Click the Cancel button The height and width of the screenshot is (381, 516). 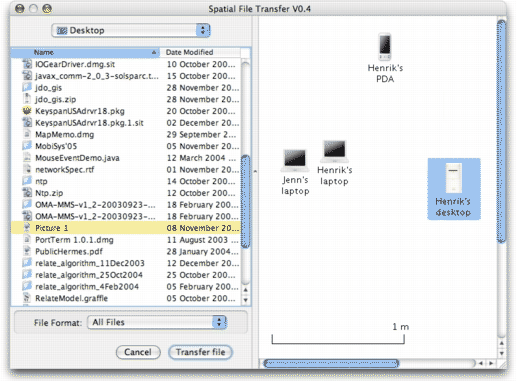(x=138, y=352)
